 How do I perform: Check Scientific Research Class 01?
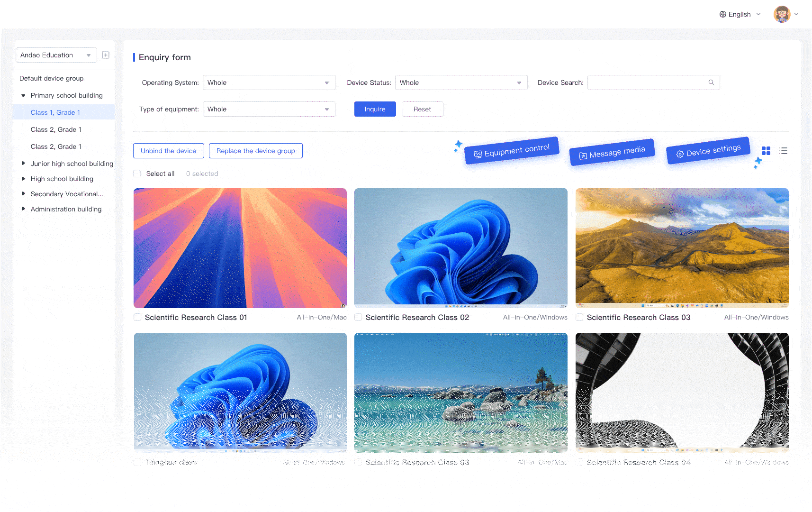click(137, 317)
